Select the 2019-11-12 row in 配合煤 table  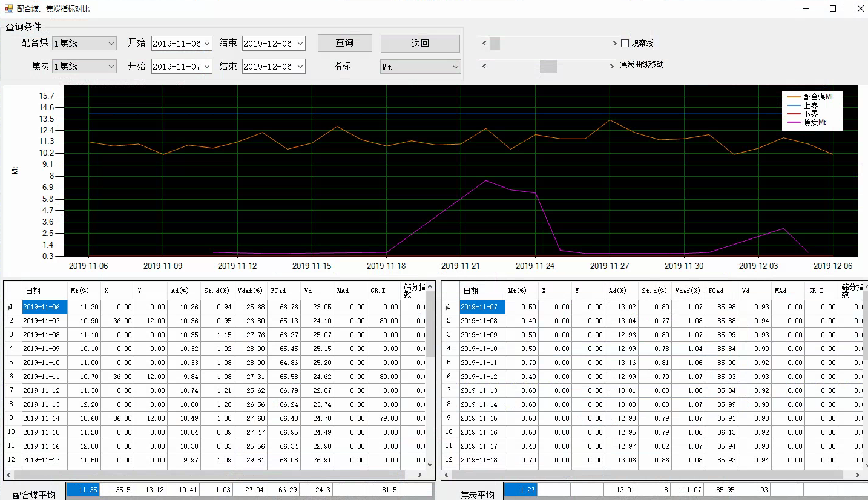[44, 390]
